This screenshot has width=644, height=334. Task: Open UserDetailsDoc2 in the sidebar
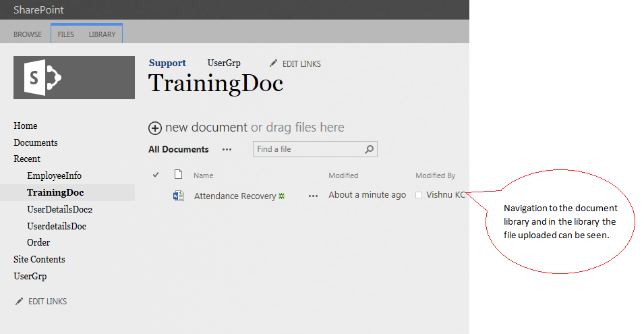coord(59,210)
